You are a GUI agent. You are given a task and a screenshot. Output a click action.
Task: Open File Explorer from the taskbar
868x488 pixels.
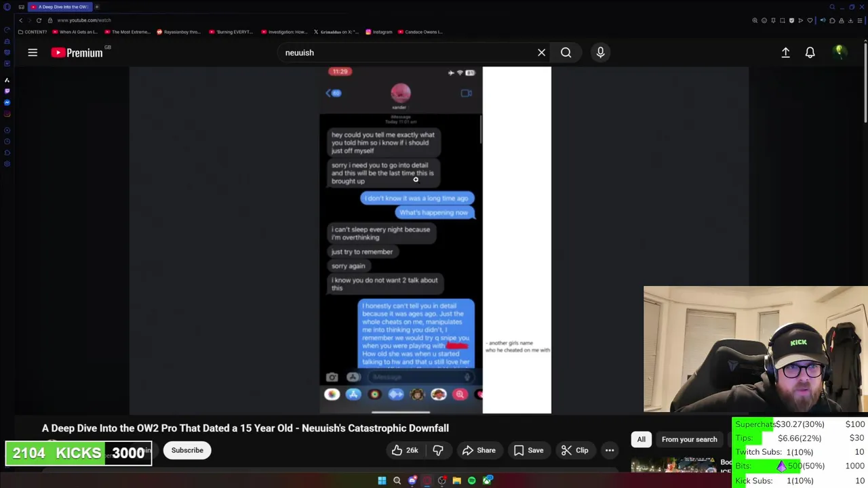coord(456,481)
